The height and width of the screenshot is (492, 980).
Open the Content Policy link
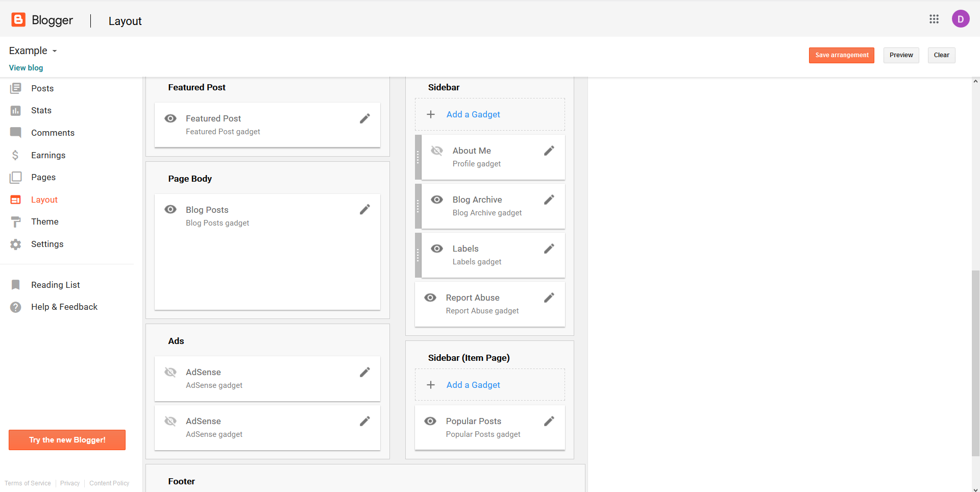coord(109,483)
